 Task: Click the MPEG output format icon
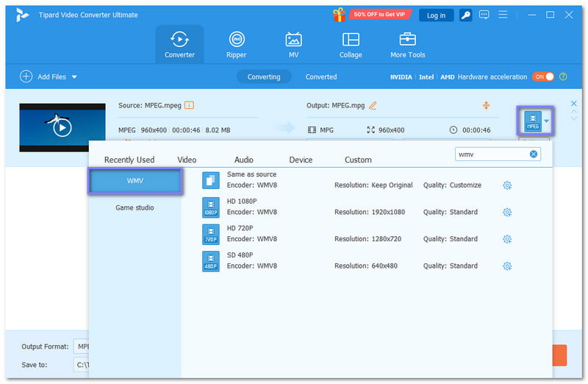point(532,121)
